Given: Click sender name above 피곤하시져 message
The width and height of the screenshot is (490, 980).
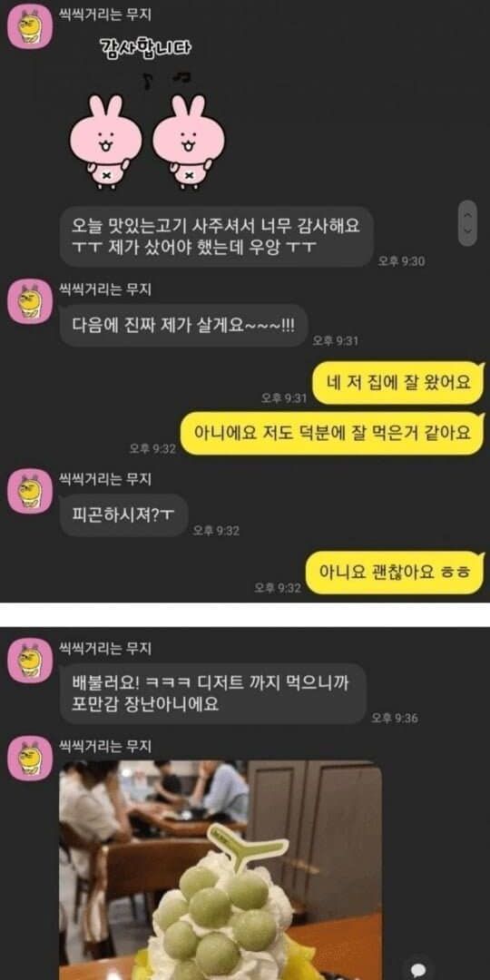Looking at the screenshot, I should click(105, 479).
